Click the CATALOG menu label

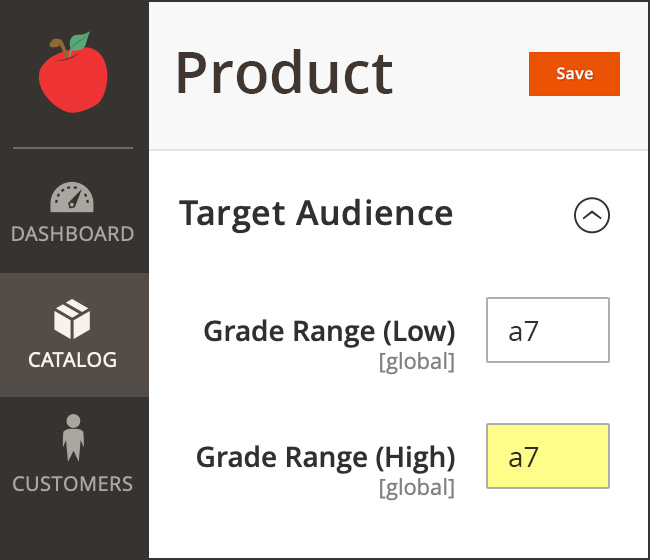click(72, 359)
